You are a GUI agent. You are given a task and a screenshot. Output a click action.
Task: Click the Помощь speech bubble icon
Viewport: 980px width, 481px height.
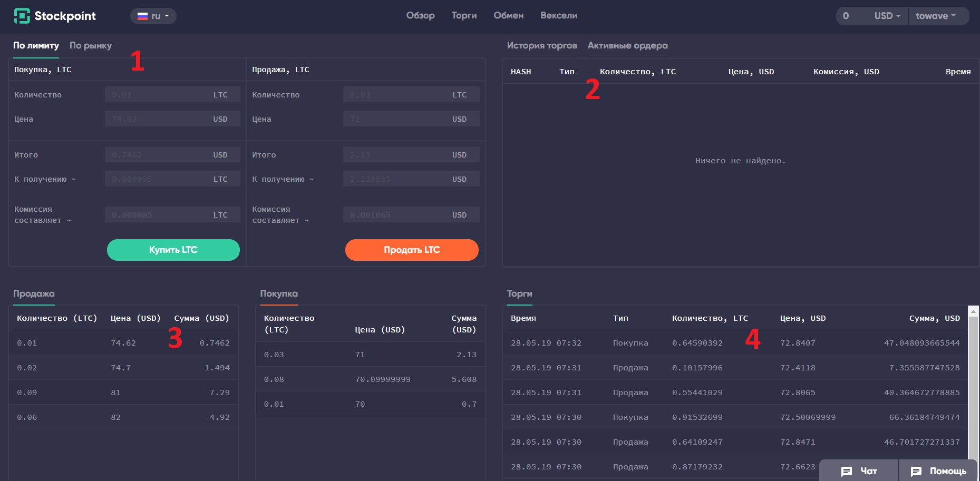[916, 471]
